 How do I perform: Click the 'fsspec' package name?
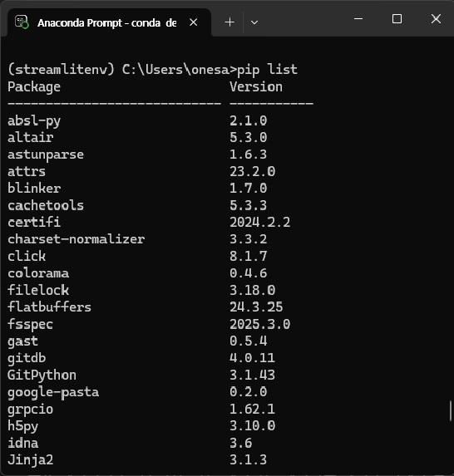pyautogui.click(x=31, y=325)
